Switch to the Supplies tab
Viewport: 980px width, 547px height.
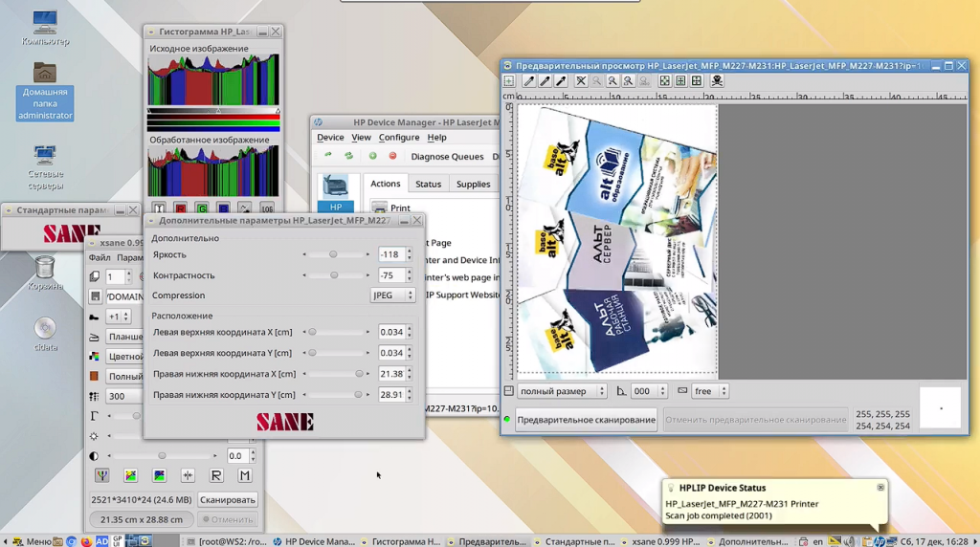(473, 185)
